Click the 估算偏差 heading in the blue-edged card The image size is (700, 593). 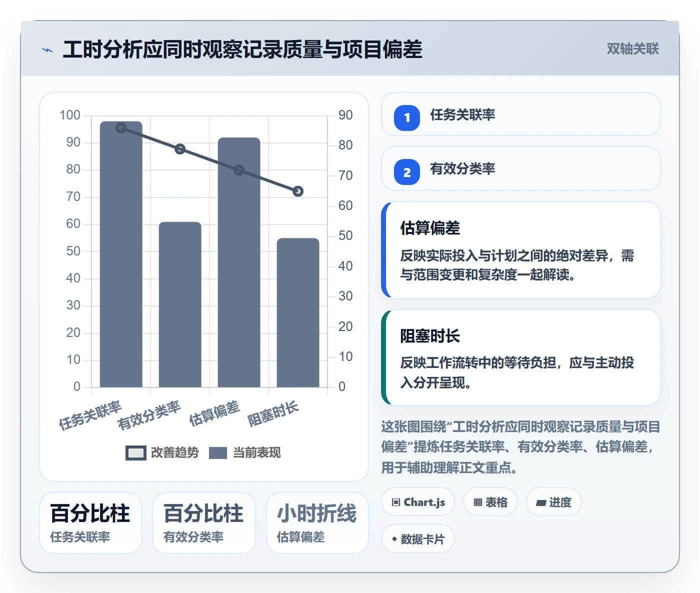(x=430, y=228)
